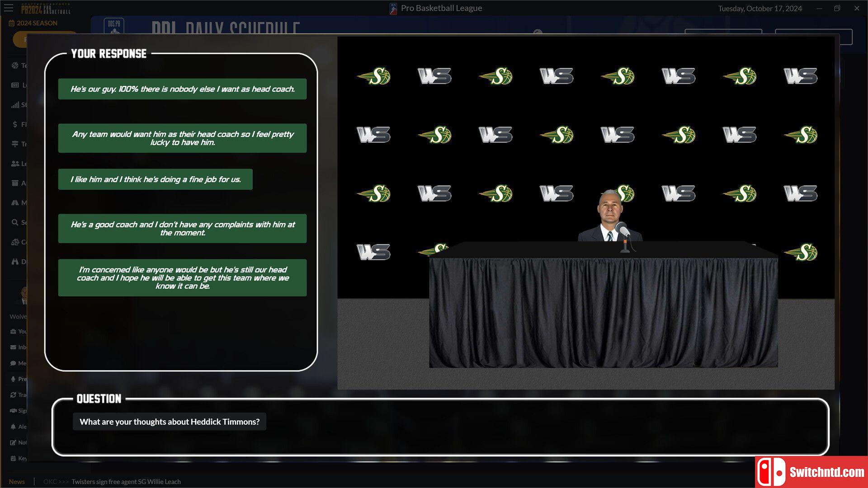Click the calendar icon beside 2024 Season
Viewport: 868px width, 488px height.
point(12,23)
